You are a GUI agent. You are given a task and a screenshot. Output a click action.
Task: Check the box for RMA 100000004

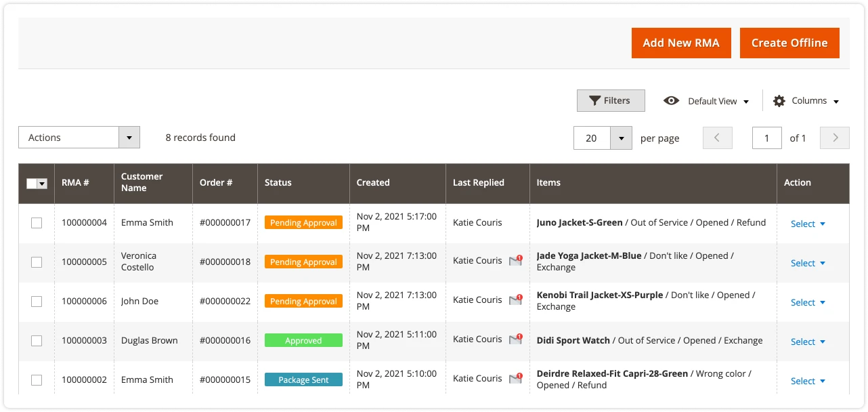[x=37, y=223]
